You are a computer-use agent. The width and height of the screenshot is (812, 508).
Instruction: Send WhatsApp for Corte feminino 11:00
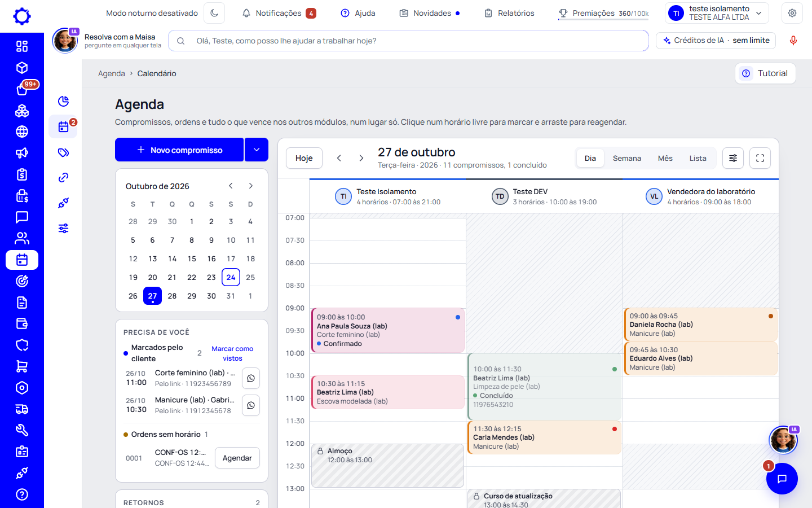click(x=251, y=378)
